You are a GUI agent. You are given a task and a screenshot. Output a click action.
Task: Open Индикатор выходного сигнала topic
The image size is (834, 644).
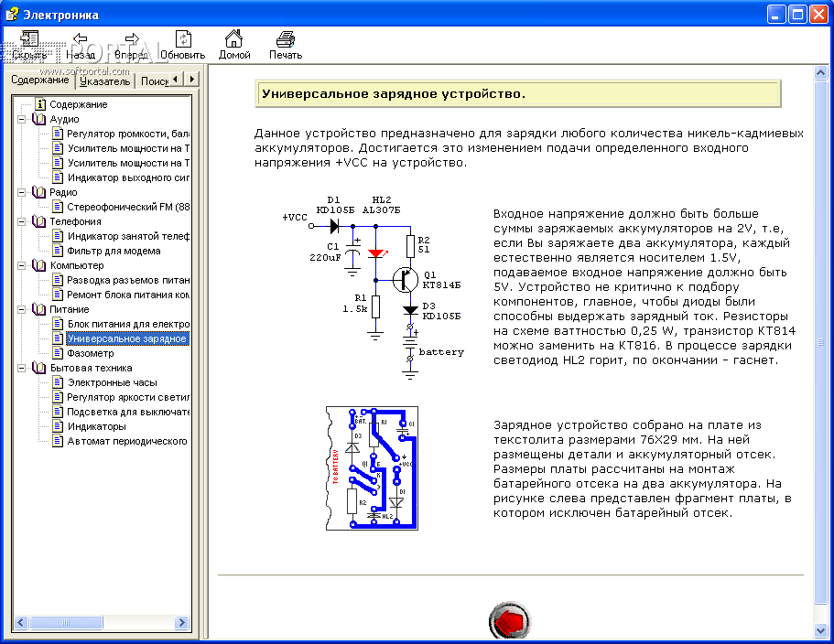[127, 177]
